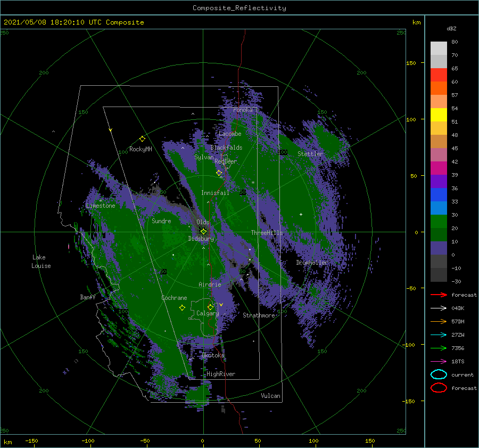Click the Okotoks label

(213, 355)
